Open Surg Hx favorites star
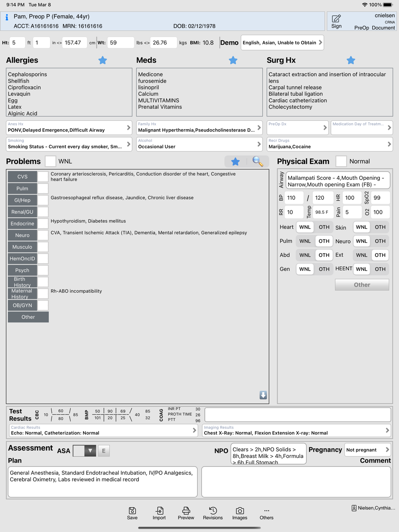The image size is (399, 532). coord(351,60)
